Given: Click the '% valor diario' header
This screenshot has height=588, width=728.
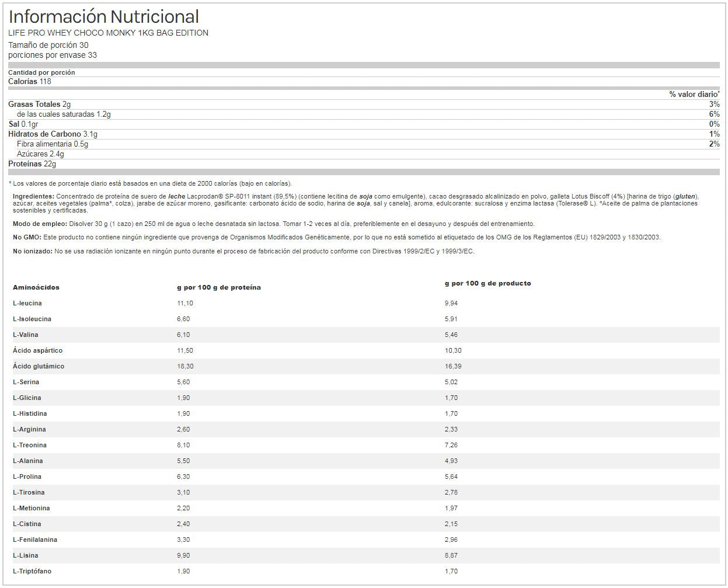Looking at the screenshot, I should tap(694, 94).
